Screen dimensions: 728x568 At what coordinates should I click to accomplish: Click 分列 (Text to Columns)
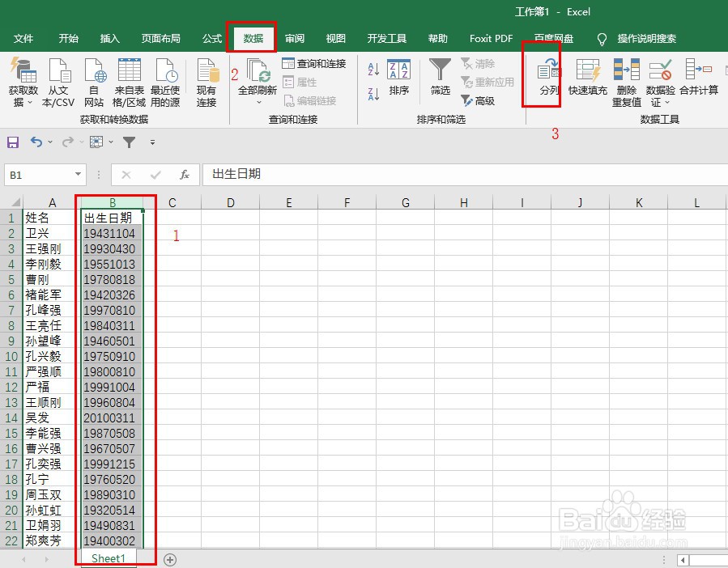pos(549,77)
